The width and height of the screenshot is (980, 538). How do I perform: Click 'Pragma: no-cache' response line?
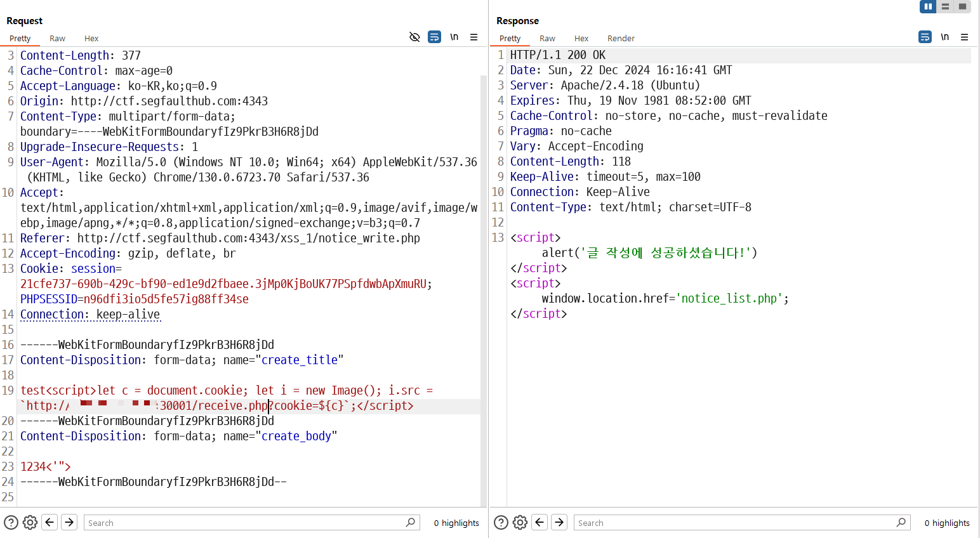(x=561, y=131)
